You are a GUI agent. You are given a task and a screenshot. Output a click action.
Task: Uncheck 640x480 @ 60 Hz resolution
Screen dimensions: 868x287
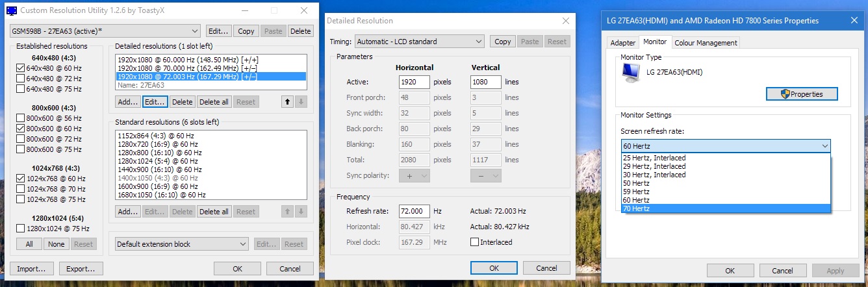20,68
